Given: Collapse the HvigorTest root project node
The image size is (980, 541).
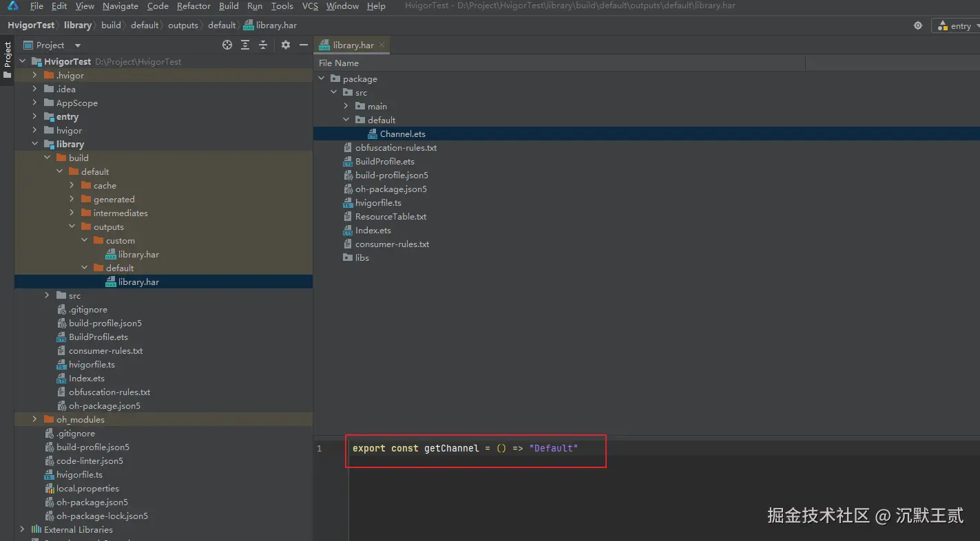Looking at the screenshot, I should click(x=23, y=61).
